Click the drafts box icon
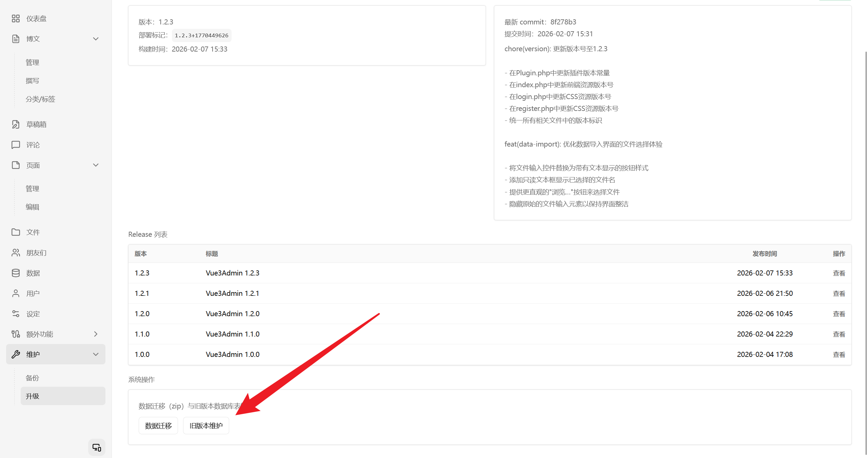Image resolution: width=868 pixels, height=458 pixels. click(x=16, y=125)
